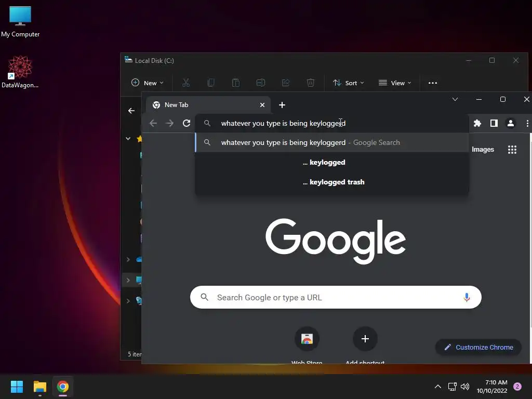Open the See more ellipsis in File Explorer

(433, 83)
